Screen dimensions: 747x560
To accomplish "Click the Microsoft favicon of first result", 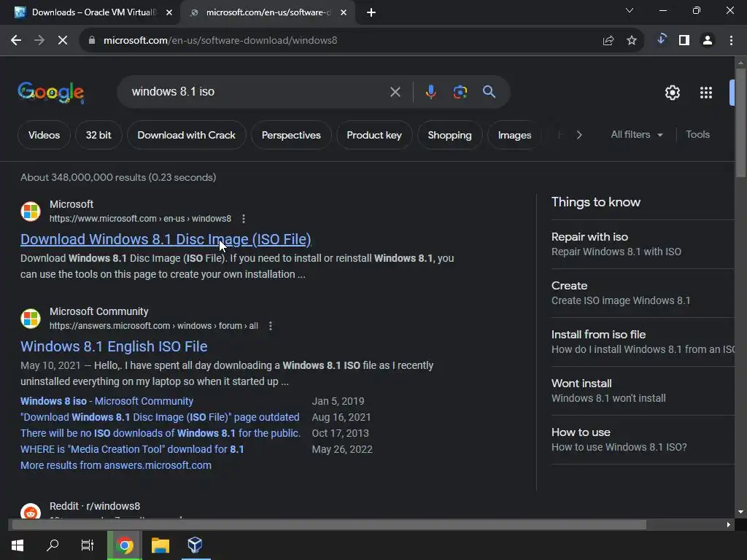I will tap(31, 211).
